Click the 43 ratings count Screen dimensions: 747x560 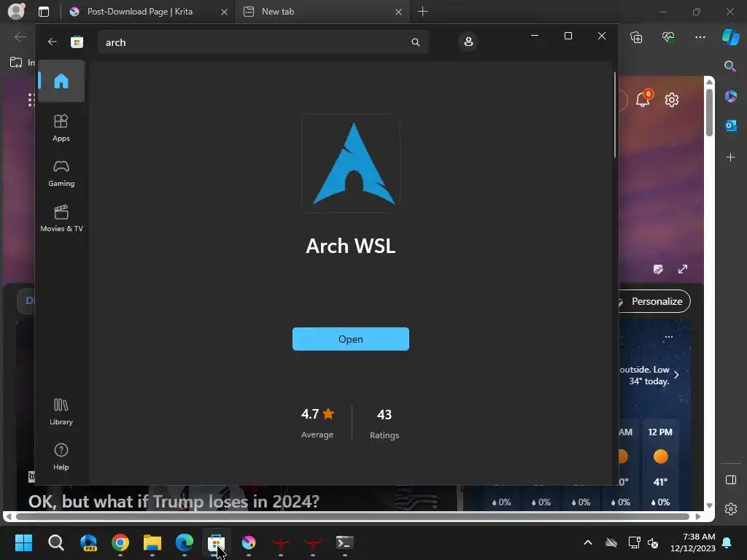[384, 424]
